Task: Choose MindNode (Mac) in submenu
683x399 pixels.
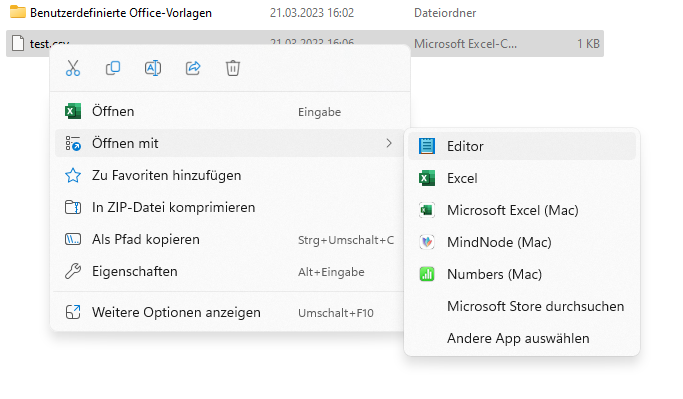Action: tap(522, 242)
